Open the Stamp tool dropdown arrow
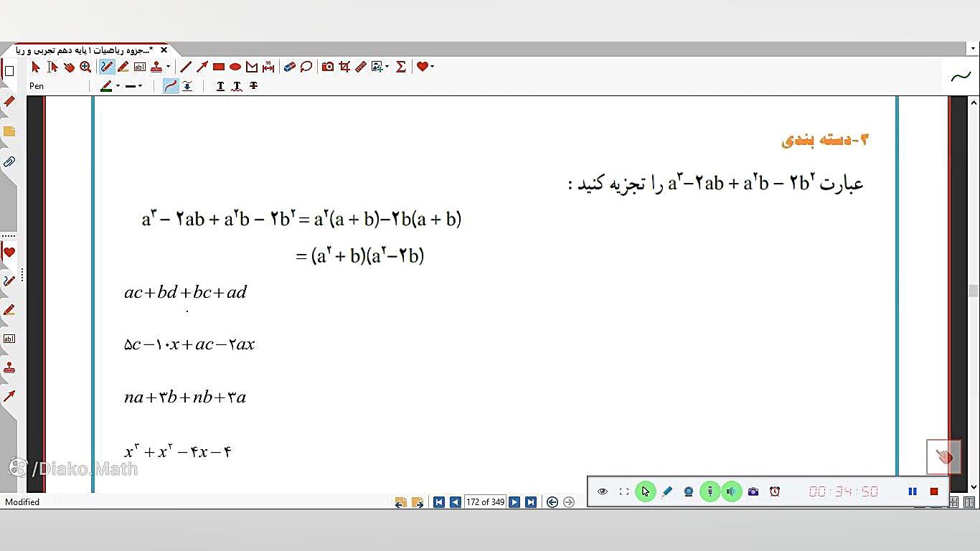This screenshot has height=551, width=980. coord(168,67)
